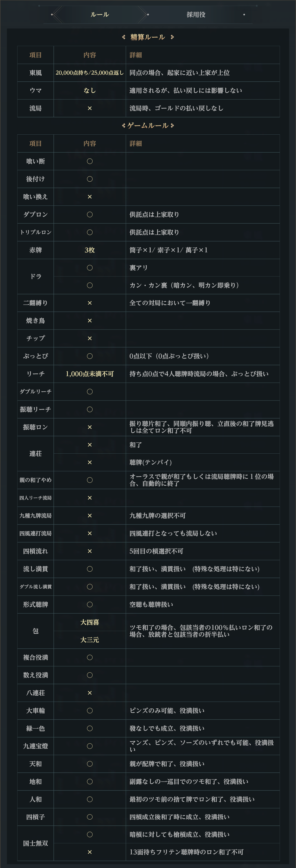Click the circle mark in the 天和 row

click(90, 764)
